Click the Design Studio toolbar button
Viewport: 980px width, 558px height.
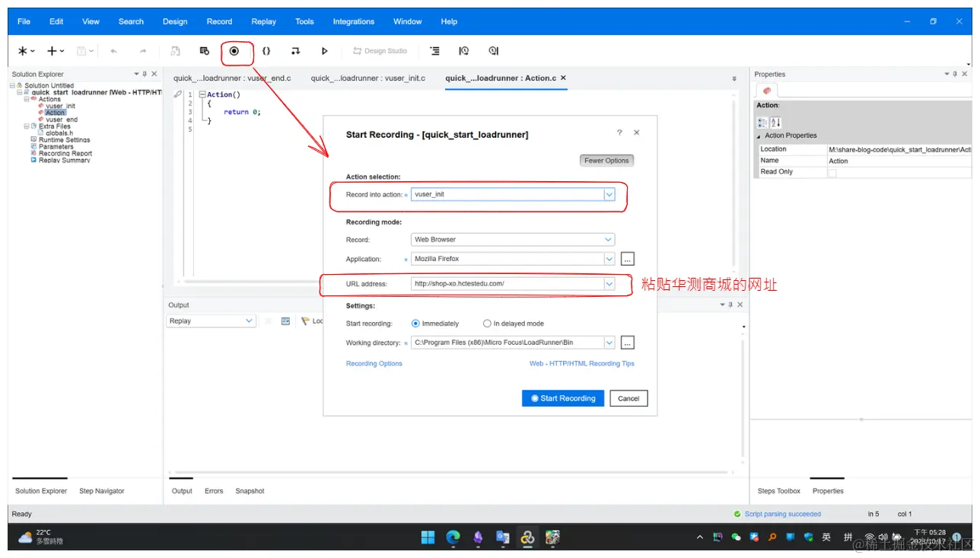pos(380,51)
